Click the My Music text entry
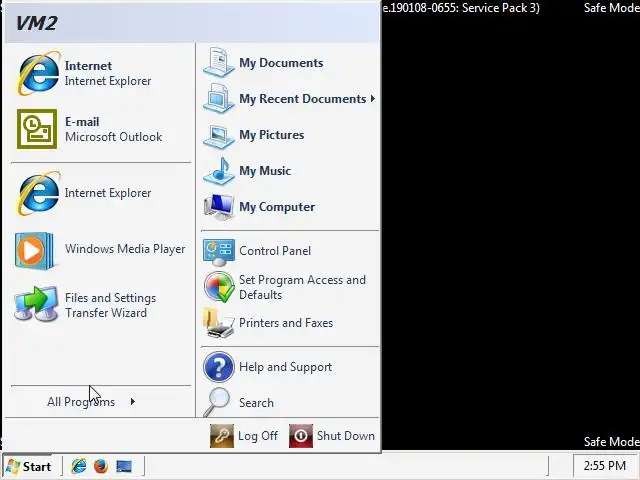Screen dimensions: 640x480 point(265,171)
